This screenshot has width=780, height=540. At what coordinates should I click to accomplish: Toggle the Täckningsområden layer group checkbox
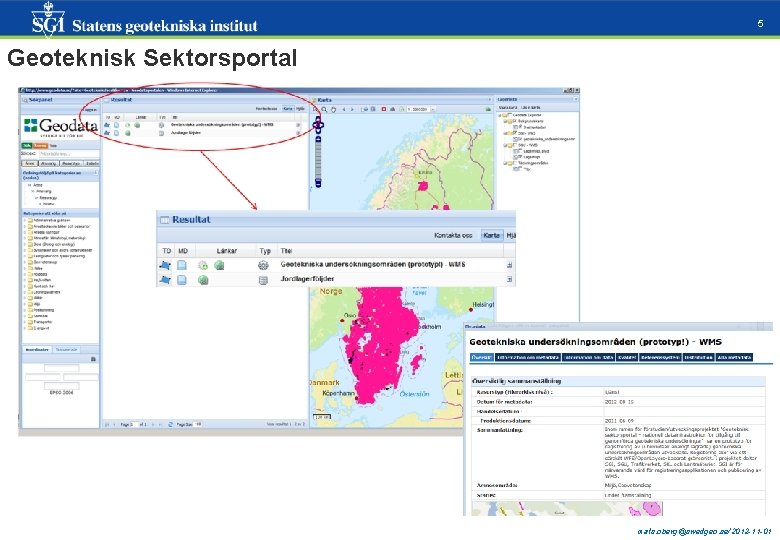pyautogui.click(x=514, y=163)
